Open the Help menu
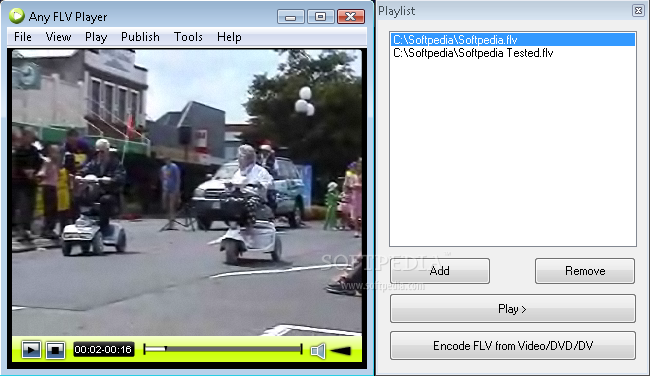This screenshot has width=650, height=376. click(x=229, y=37)
